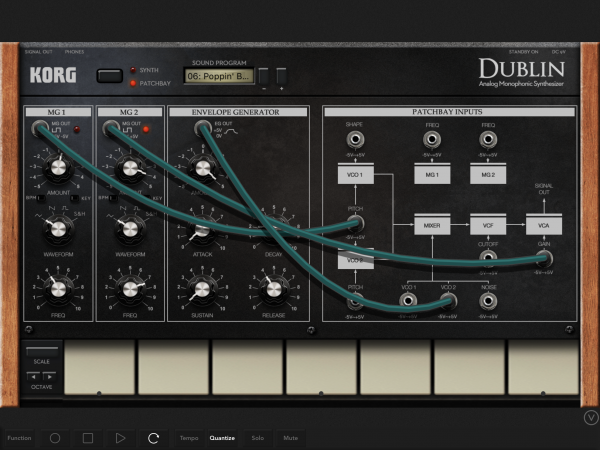Click the MG 1 Waveform selector knob
This screenshot has height=450, width=600.
tap(59, 229)
